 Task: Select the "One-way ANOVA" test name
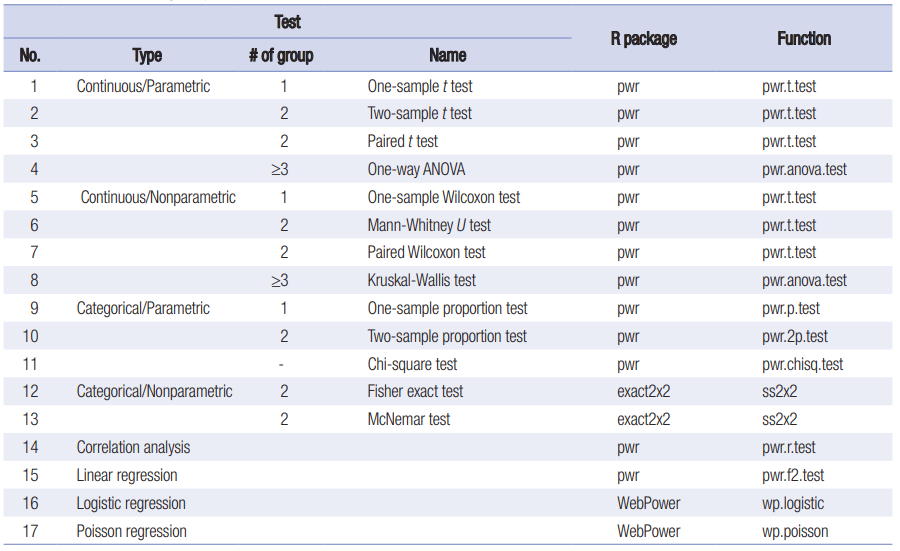click(416, 169)
